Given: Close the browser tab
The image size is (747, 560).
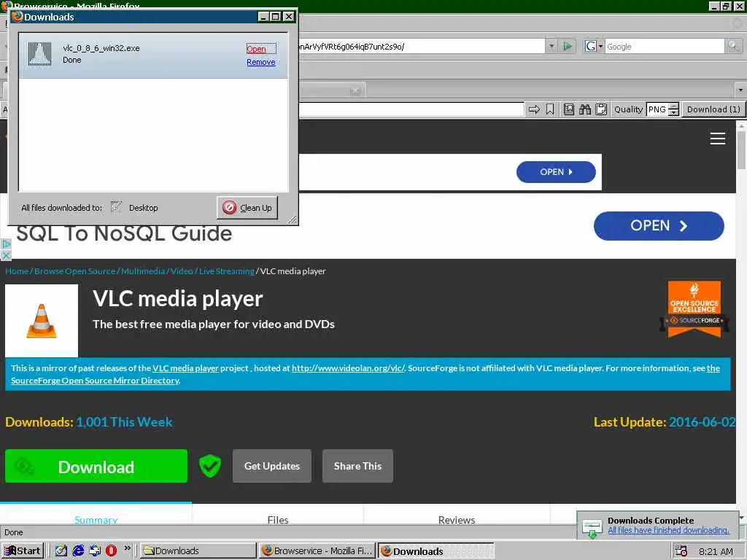Looking at the screenshot, I should coord(355,90).
